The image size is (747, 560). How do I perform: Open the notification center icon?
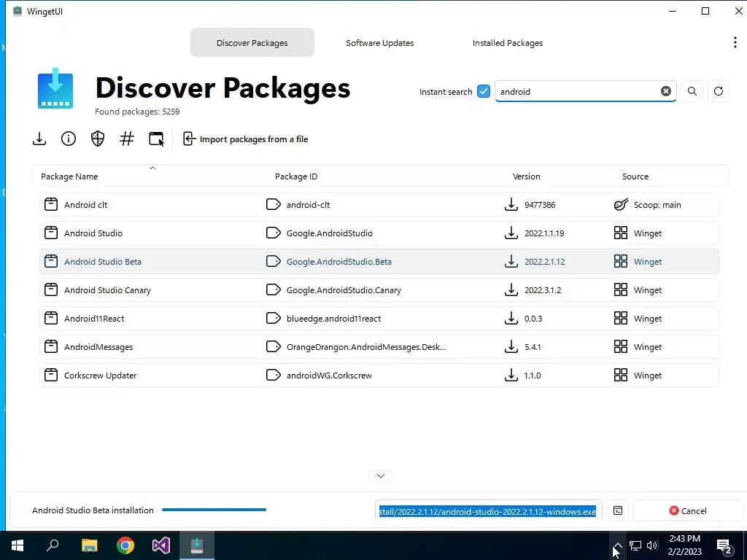coord(725,546)
